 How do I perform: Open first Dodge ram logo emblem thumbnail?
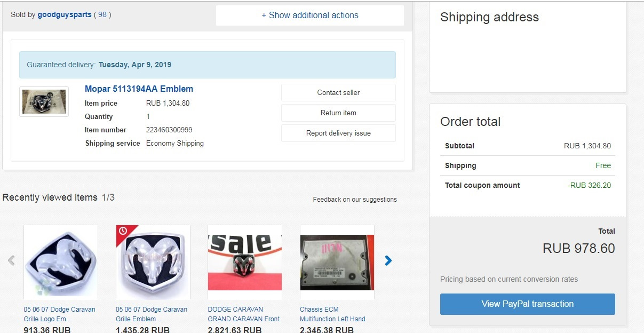[61, 261]
